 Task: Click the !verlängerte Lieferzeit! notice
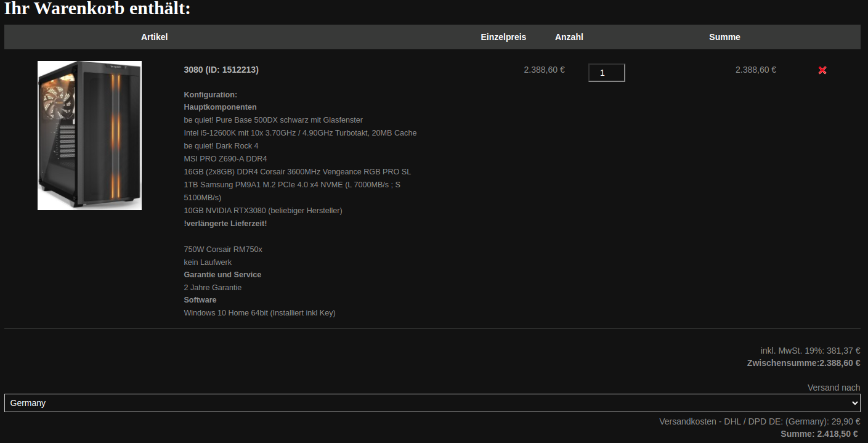coord(225,224)
